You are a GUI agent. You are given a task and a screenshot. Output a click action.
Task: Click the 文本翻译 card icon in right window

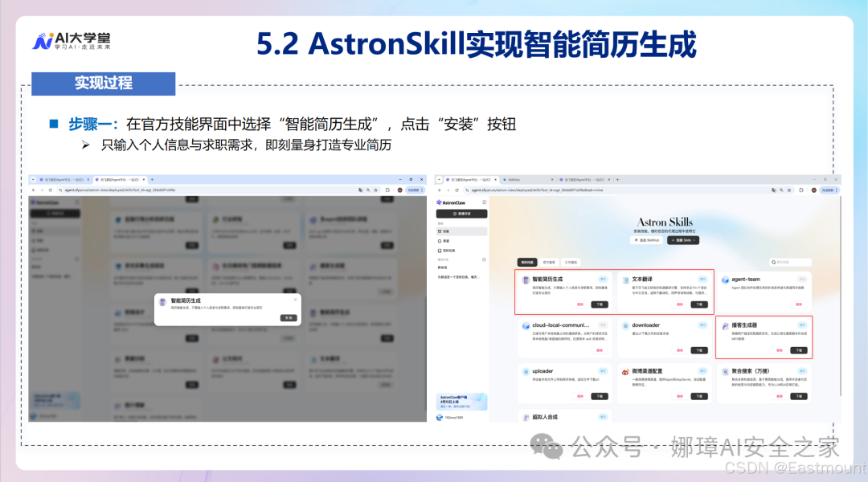point(625,280)
